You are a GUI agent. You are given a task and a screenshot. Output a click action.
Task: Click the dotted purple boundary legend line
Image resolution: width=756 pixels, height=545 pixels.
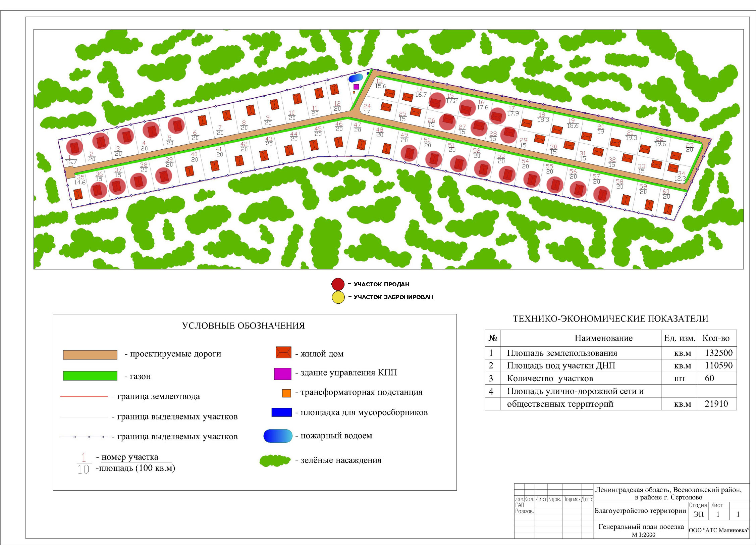84,437
